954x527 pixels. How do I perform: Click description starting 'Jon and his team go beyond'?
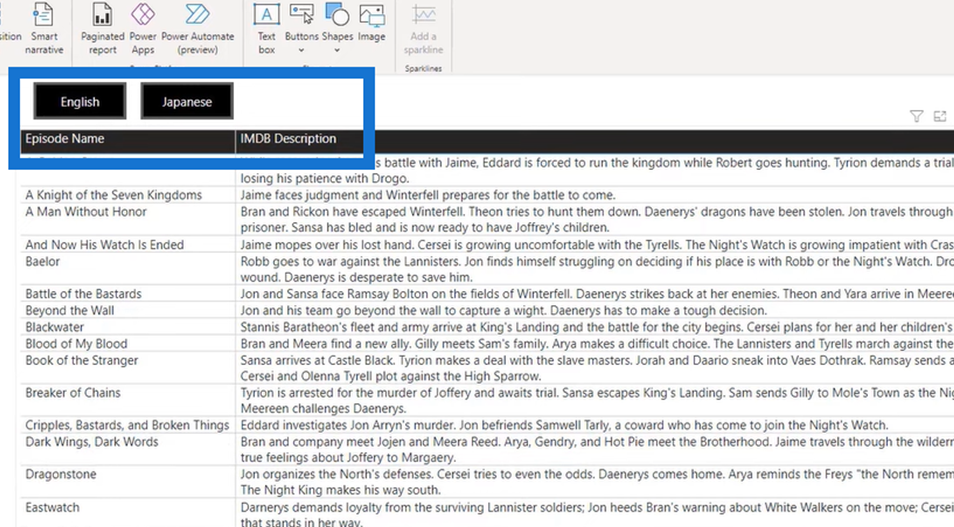click(503, 310)
